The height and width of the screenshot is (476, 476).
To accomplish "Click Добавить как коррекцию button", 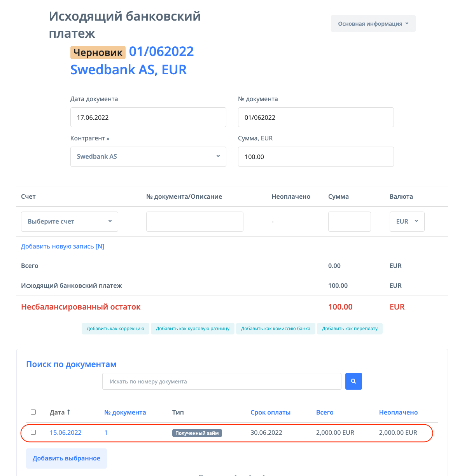I will [115, 329].
